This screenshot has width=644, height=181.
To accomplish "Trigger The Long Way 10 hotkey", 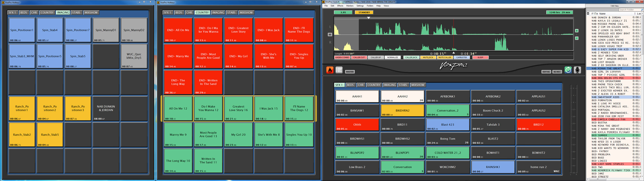I will (178, 161).
